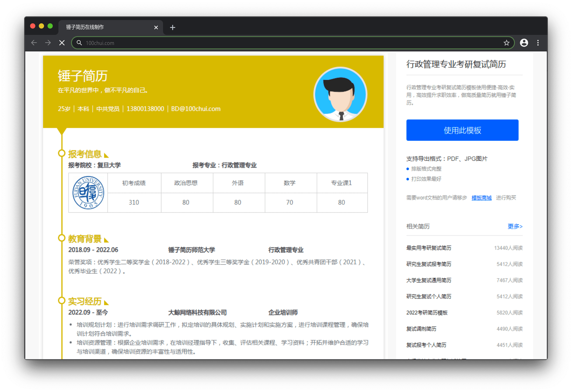This screenshot has width=572, height=392.
Task: Click the Fudan University logo
Action: 88,193
